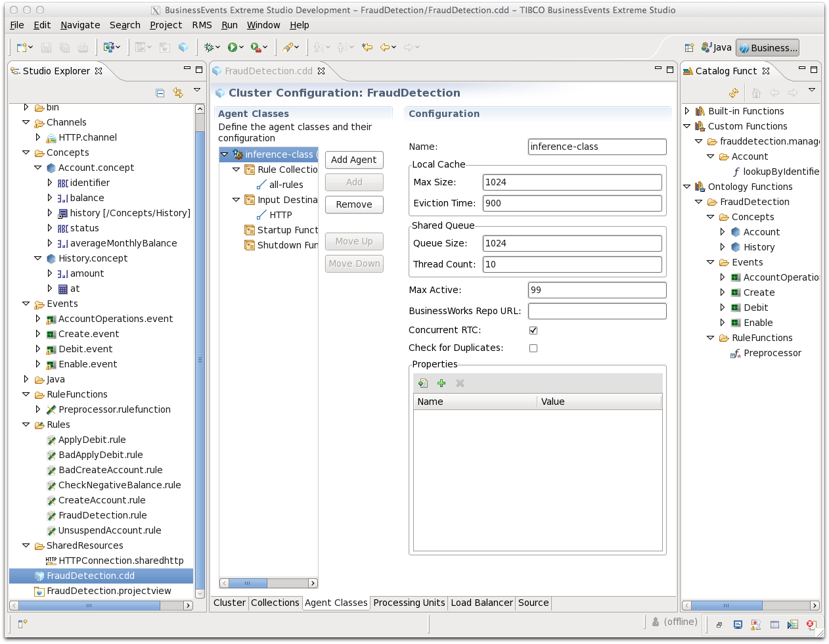Close the Studio Explorer view tab
This screenshot has width=829, height=644.
(99, 71)
